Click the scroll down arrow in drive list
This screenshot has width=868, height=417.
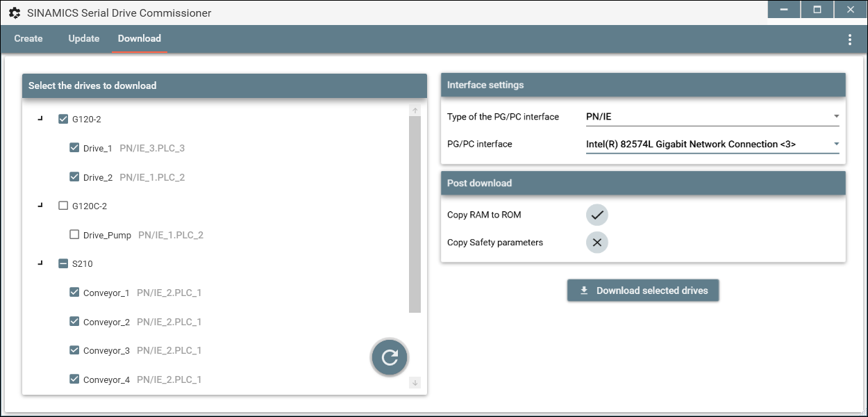click(415, 382)
